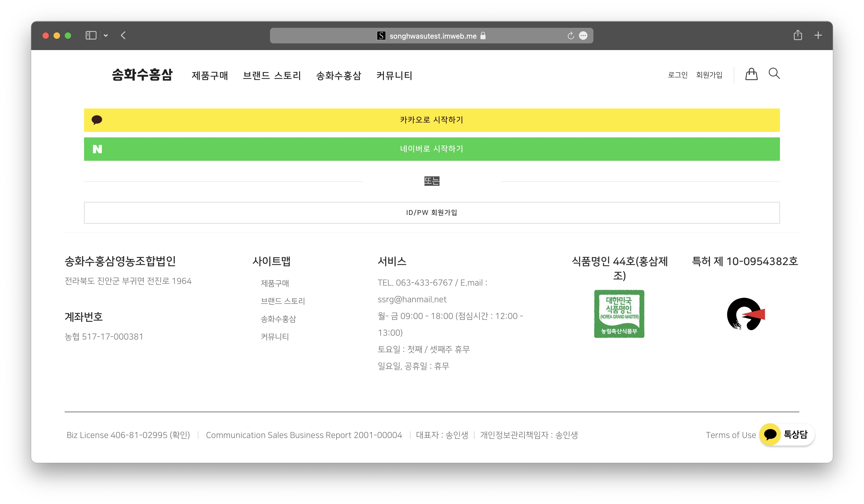Open 제품구매 in the footer sitemap
This screenshot has width=864, height=504.
(275, 283)
